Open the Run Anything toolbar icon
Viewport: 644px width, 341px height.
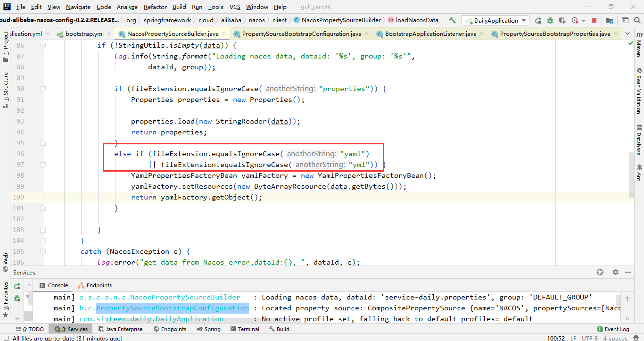coord(625,20)
